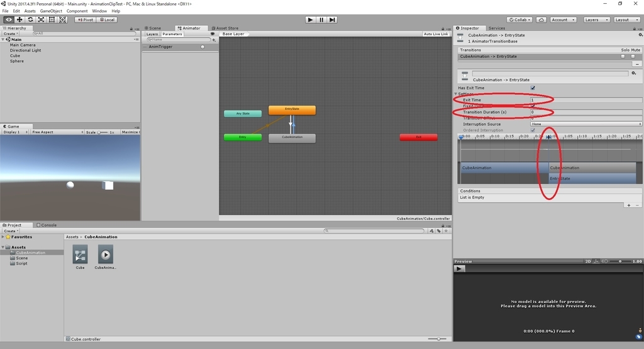Click the avatar icon in Preview corner
This screenshot has width=644, height=349.
coord(640,331)
